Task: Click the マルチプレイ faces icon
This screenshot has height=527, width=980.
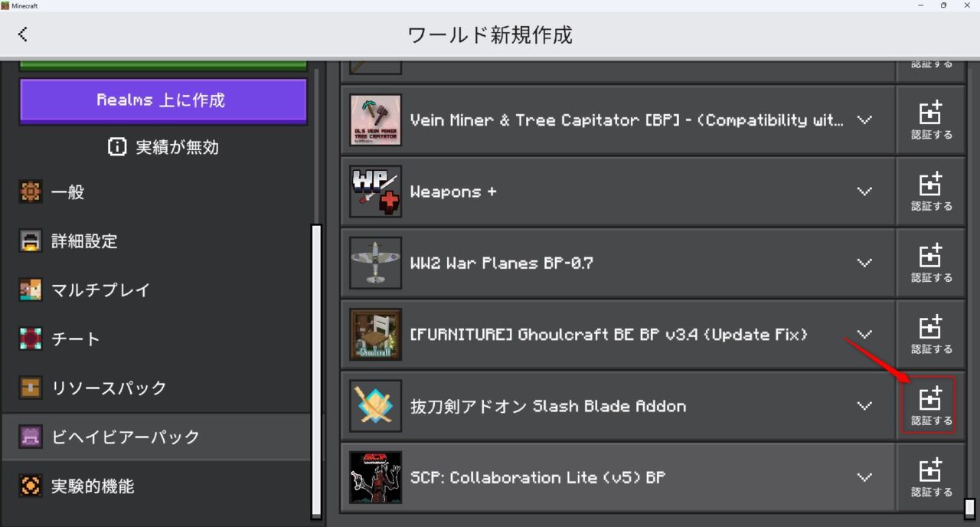Action: pyautogui.click(x=31, y=290)
